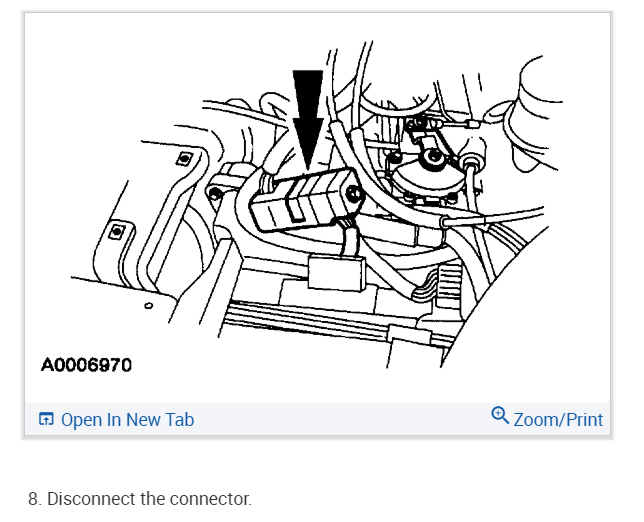Click the word connector in step 8
This screenshot has width=644, height=522.
point(210,499)
